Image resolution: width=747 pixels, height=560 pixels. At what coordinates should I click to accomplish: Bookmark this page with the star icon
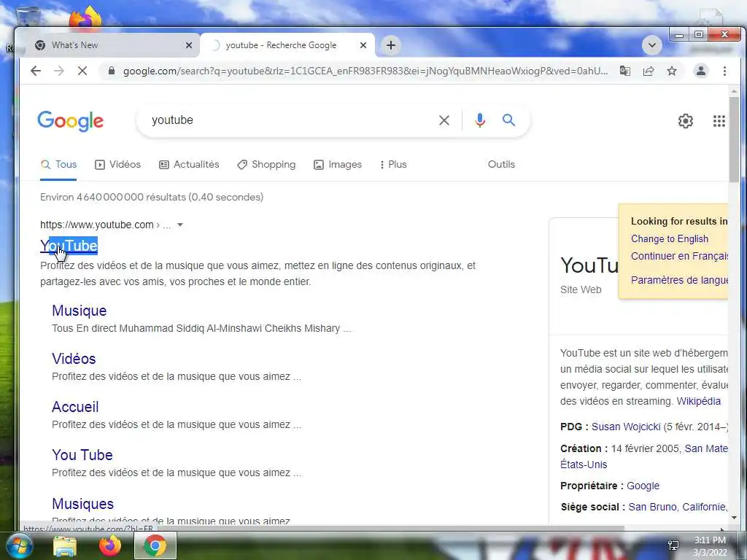[x=672, y=71]
